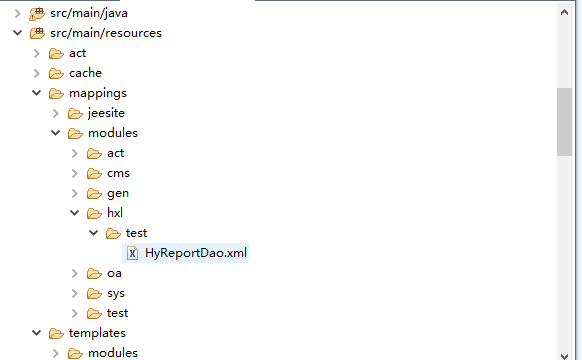
Task: Click the jeesite folder icon
Action: pyautogui.click(x=75, y=114)
